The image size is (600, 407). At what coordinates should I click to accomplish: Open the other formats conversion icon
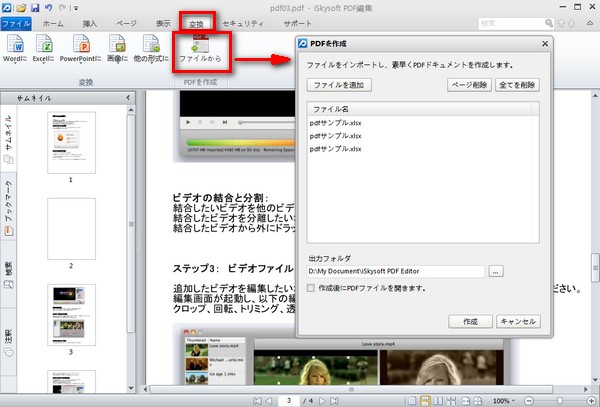pyautogui.click(x=151, y=43)
